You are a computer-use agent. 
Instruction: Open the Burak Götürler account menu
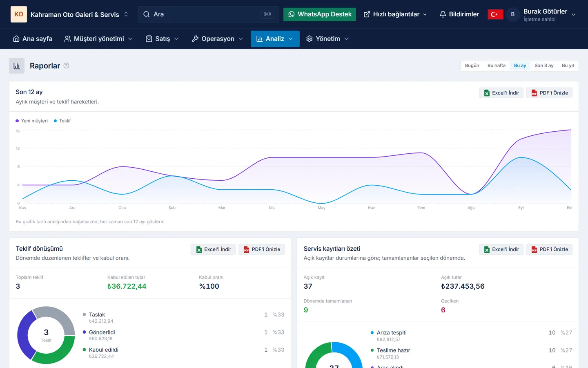(x=549, y=15)
